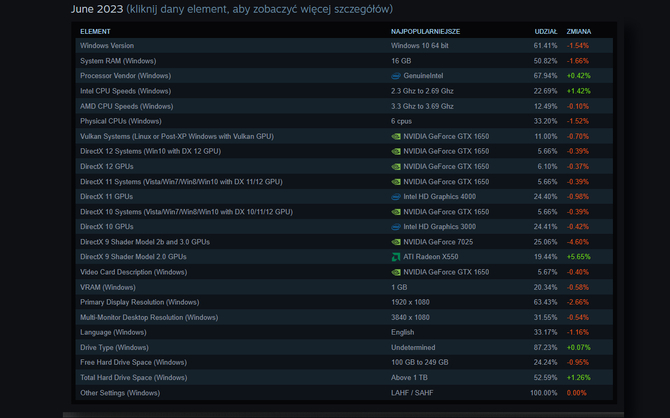Click the -4.60% change value
Viewport: 670px width, 418px height.
578,242
